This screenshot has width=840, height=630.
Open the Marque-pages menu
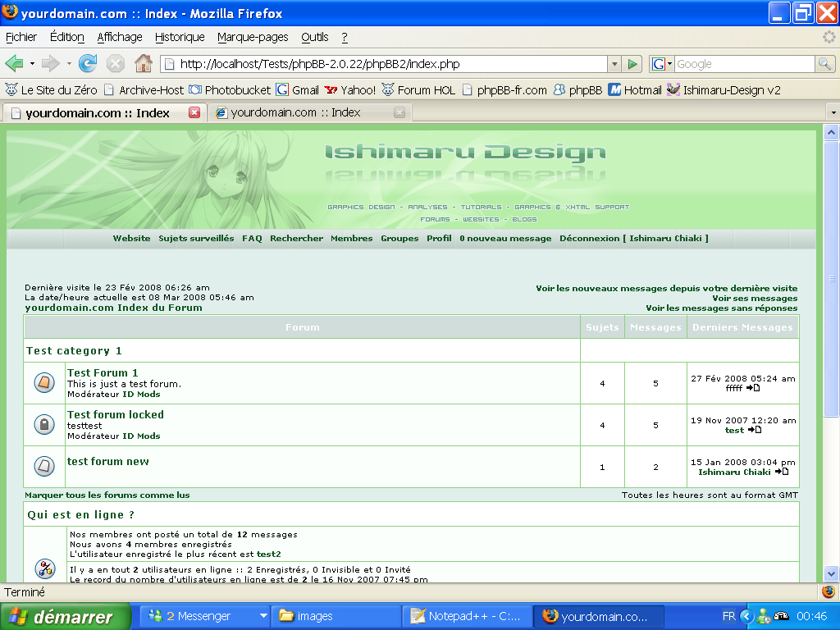pyautogui.click(x=253, y=37)
